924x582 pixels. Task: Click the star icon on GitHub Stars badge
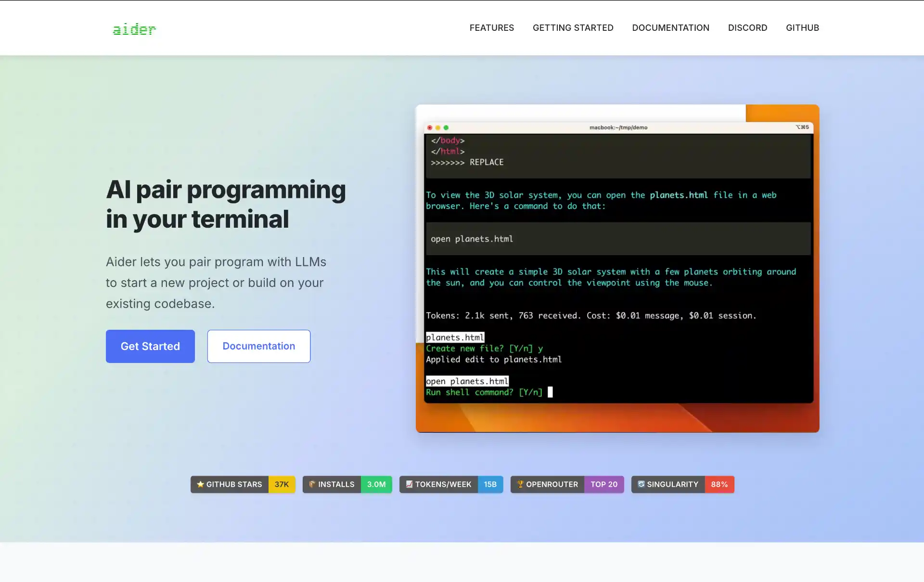pyautogui.click(x=200, y=484)
